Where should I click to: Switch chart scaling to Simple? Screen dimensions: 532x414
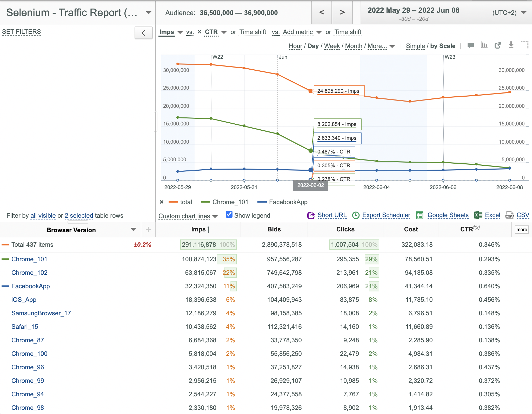pyautogui.click(x=415, y=46)
